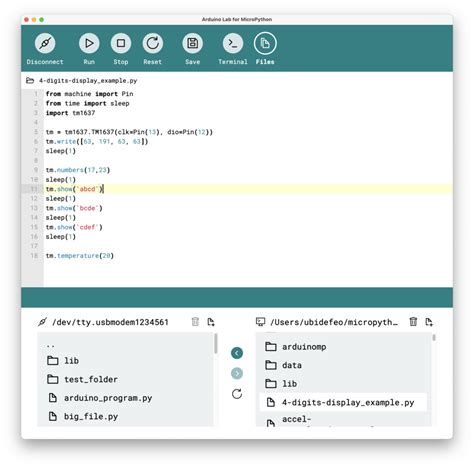Viewport: 474px width, 467px height.
Task: Click the line "tm.show('cdef')"
Action: (74, 227)
